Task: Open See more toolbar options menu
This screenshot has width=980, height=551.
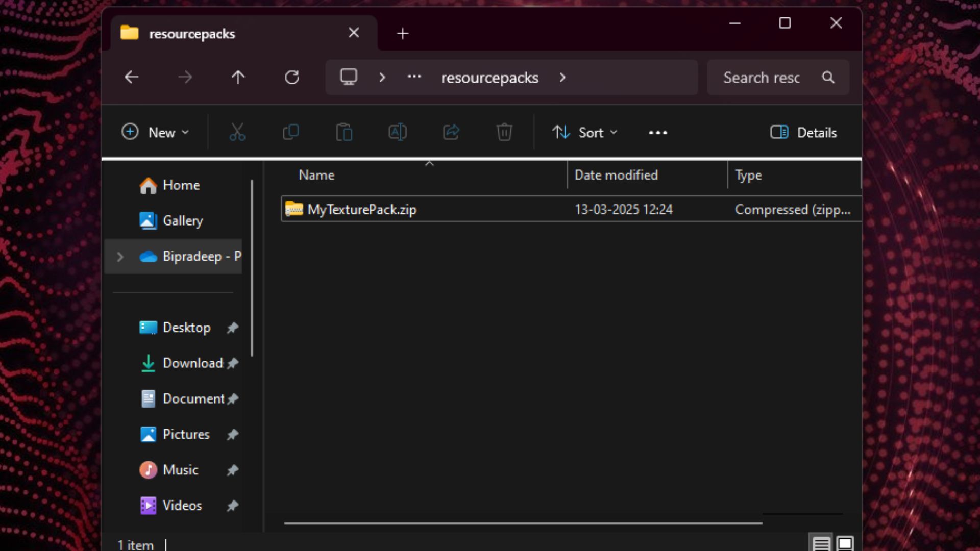Action: tap(658, 133)
